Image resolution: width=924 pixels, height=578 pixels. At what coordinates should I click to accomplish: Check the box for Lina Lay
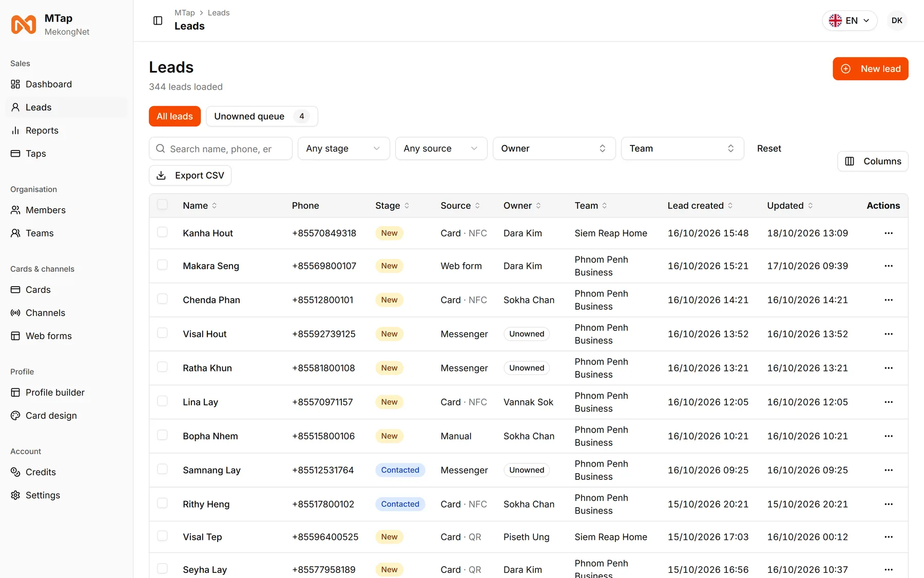point(162,401)
